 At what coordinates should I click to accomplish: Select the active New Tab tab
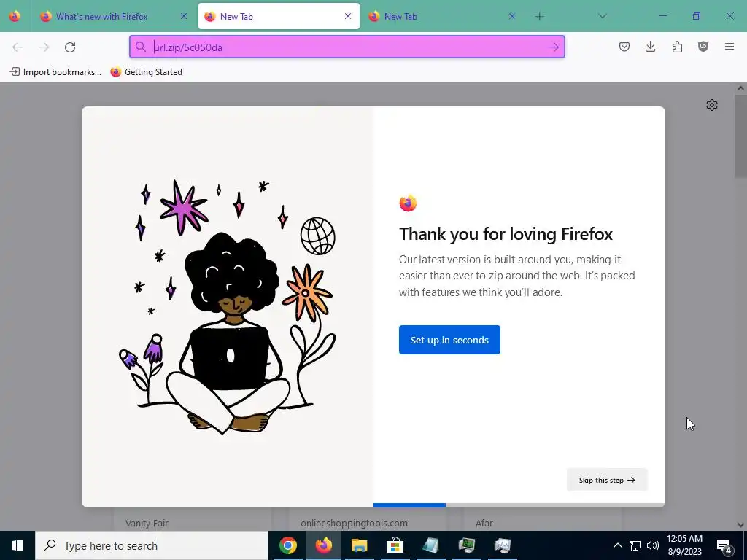pos(279,16)
